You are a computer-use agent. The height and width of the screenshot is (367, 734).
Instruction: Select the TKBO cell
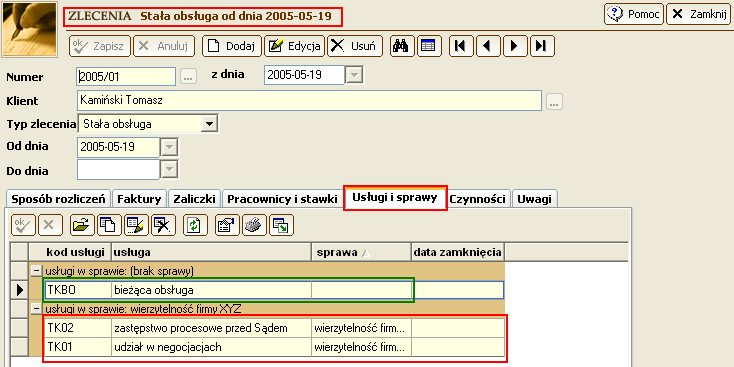coord(78,290)
